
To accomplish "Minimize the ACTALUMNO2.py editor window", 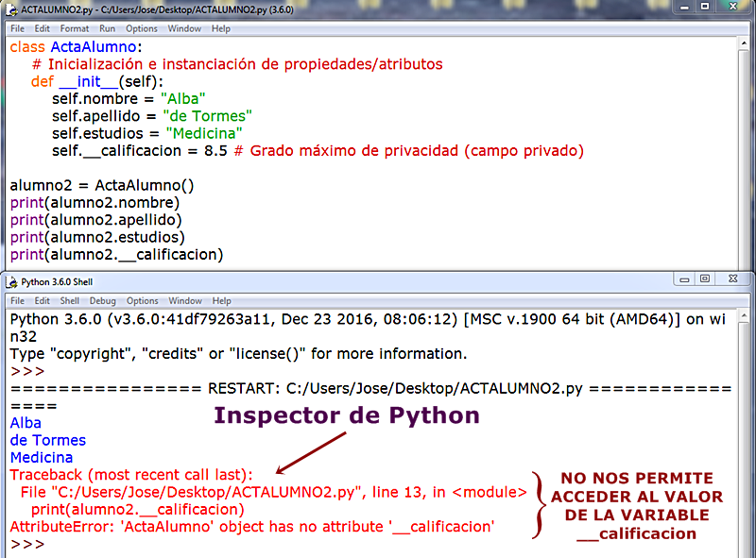I will [x=684, y=8].
